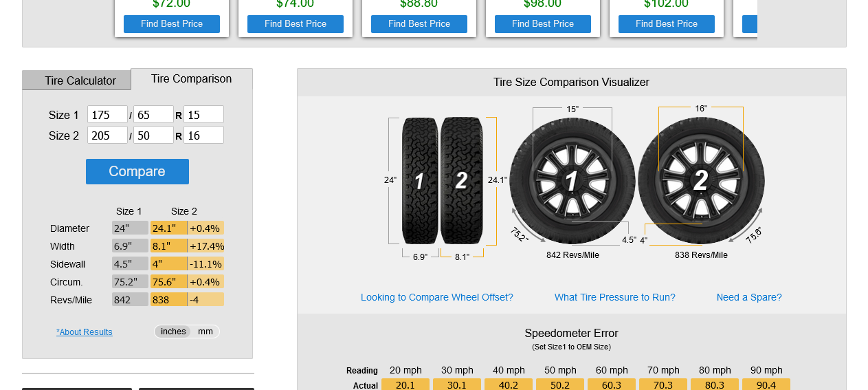Open the About Results link

click(x=85, y=332)
